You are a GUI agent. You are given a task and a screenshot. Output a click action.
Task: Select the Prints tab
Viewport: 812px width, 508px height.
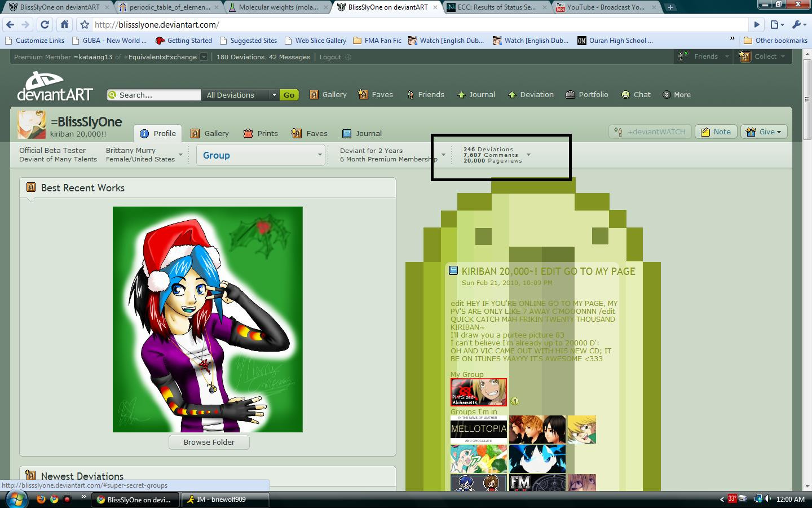(x=261, y=133)
